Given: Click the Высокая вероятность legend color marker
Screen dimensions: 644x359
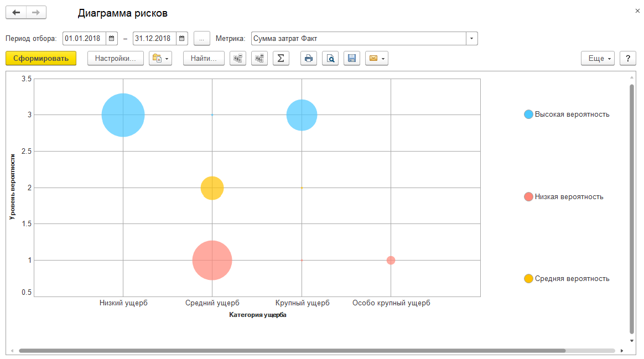Looking at the screenshot, I should (528, 115).
